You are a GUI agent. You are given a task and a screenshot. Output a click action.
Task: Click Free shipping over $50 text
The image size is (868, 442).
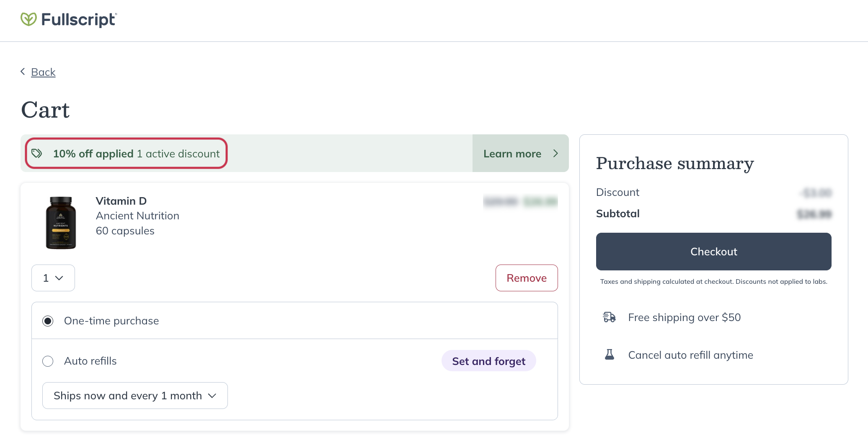(684, 317)
